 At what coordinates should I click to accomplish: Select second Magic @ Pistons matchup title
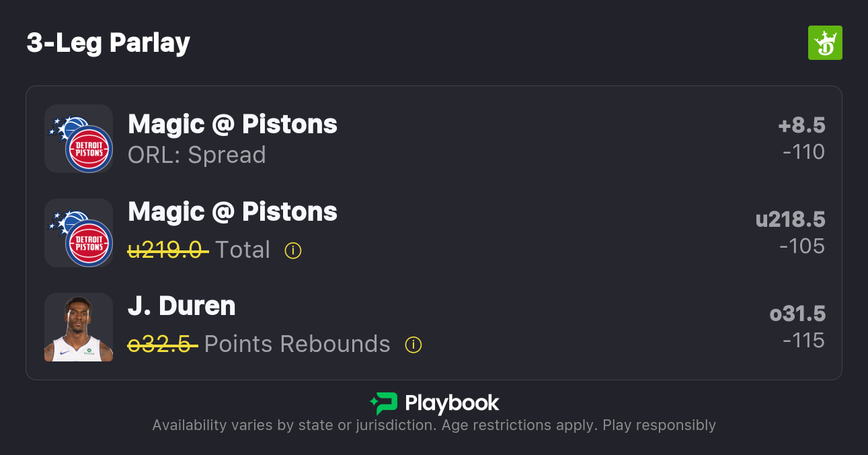coord(233,212)
